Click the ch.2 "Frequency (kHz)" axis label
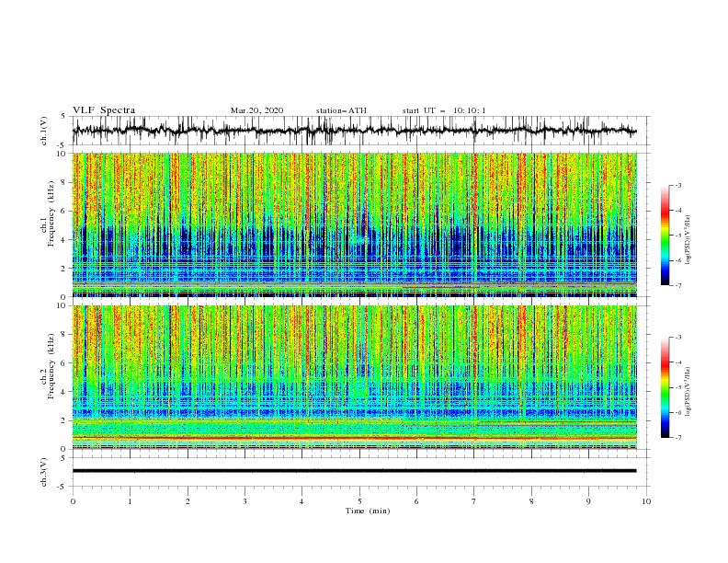The width and height of the screenshot is (728, 563). [52, 365]
